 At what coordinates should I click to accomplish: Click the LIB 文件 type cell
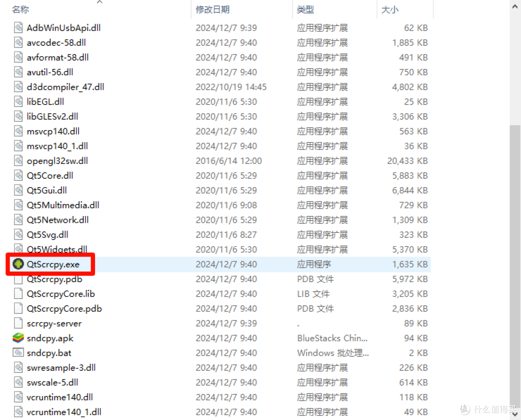pyautogui.click(x=314, y=294)
